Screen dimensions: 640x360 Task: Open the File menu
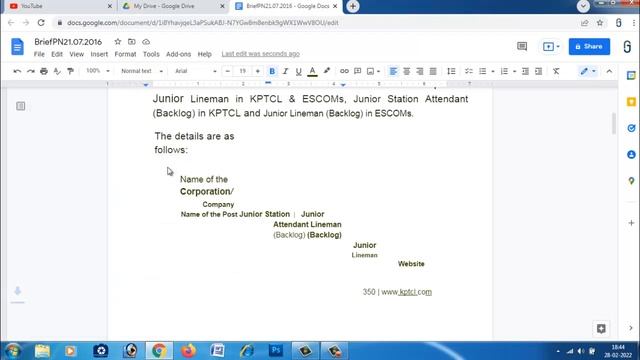pos(39,54)
